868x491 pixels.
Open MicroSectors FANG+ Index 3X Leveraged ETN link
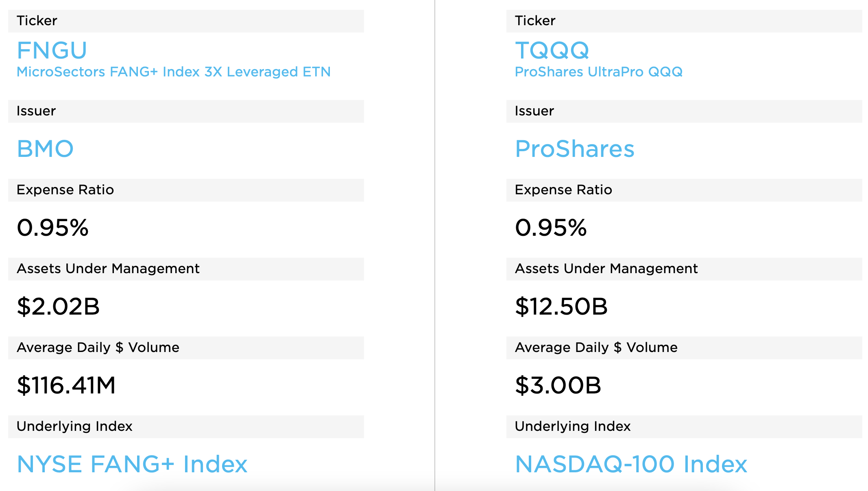pos(174,72)
